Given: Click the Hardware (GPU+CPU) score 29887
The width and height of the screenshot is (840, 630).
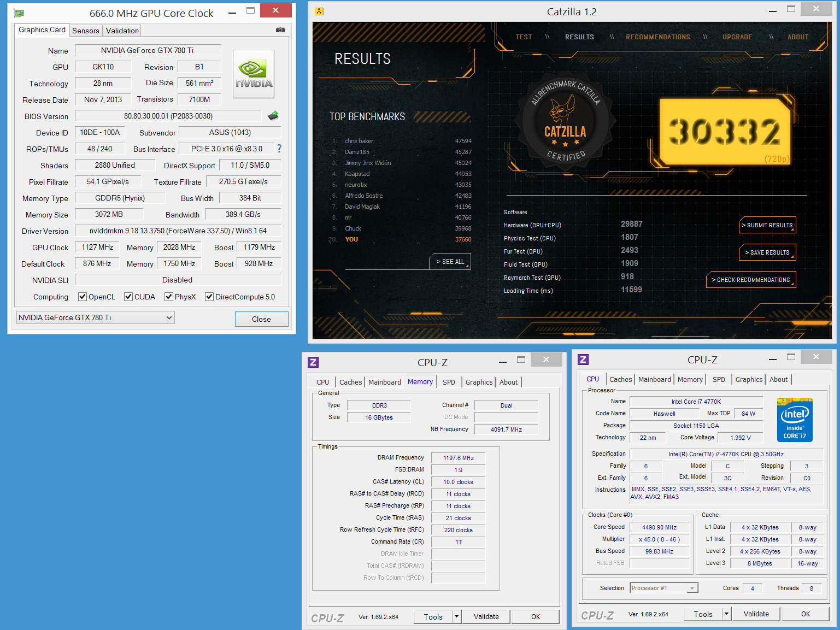Looking at the screenshot, I should tap(632, 224).
